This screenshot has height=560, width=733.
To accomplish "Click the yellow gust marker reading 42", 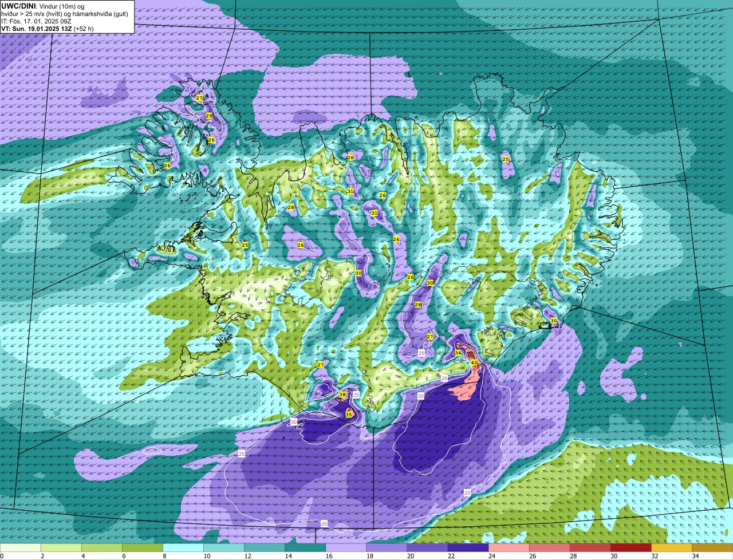I will (474, 362).
